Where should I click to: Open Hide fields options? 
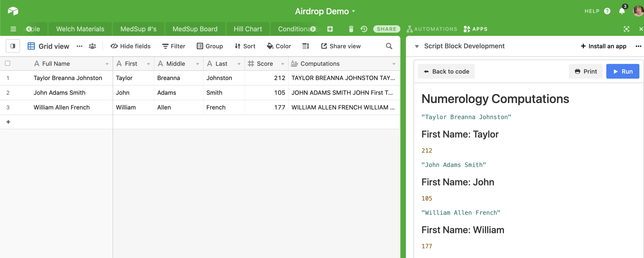tap(131, 46)
